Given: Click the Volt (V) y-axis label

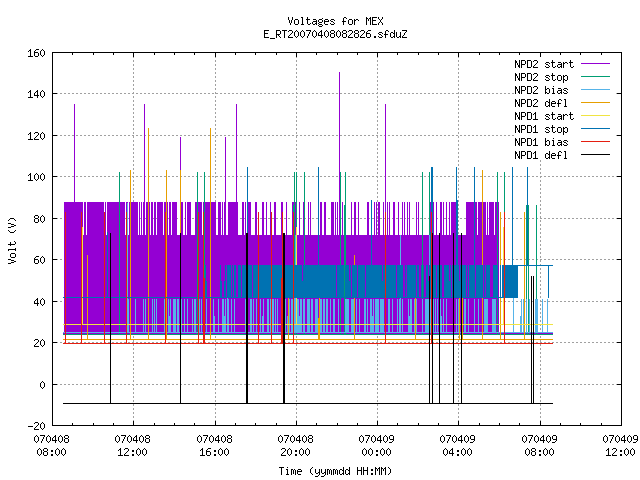Looking at the screenshot, I should pyautogui.click(x=12, y=240).
